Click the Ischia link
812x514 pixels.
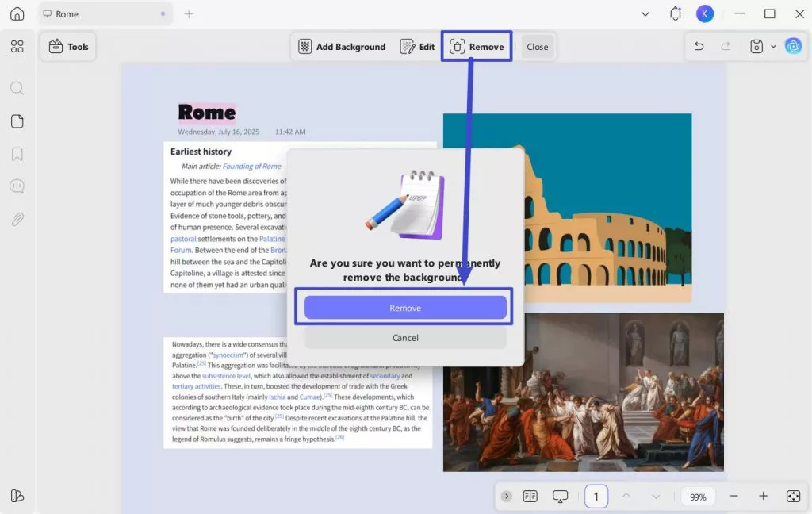[277, 397]
